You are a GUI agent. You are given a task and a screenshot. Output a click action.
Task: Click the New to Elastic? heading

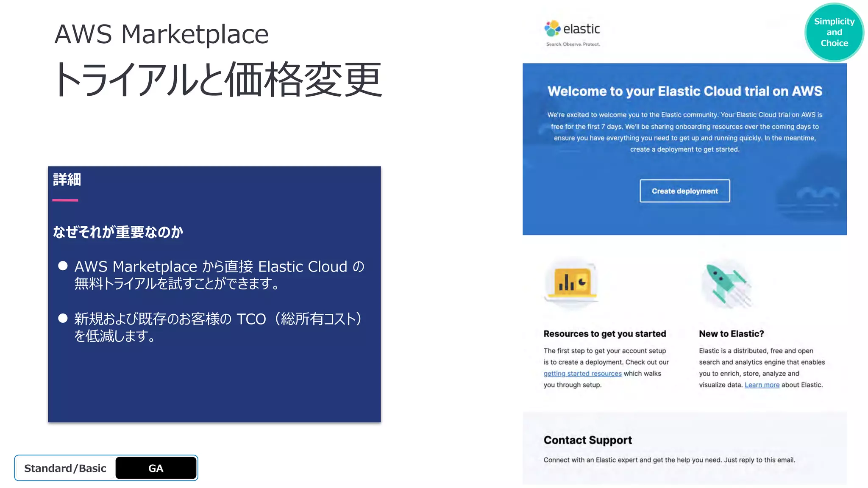pyautogui.click(x=731, y=334)
